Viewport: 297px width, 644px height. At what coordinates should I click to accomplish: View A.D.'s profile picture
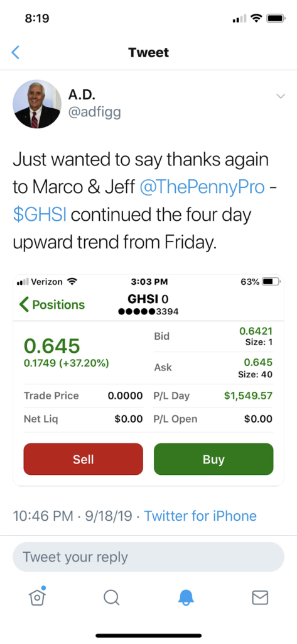click(x=37, y=104)
